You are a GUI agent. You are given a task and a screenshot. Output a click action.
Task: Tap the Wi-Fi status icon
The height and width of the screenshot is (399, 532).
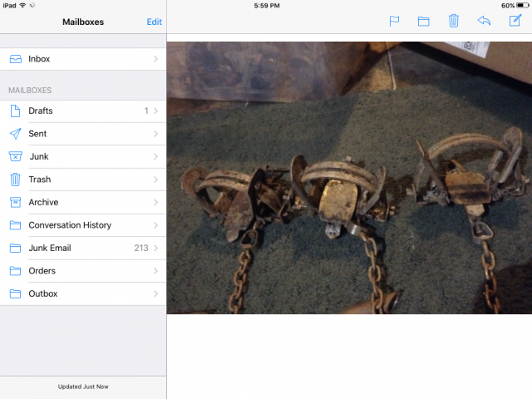coord(22,6)
